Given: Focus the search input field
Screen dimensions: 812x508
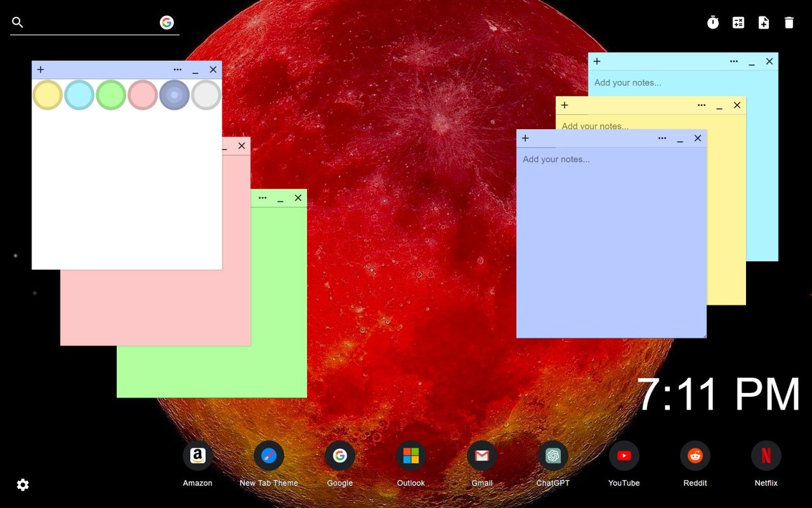Looking at the screenshot, I should click(x=92, y=23).
